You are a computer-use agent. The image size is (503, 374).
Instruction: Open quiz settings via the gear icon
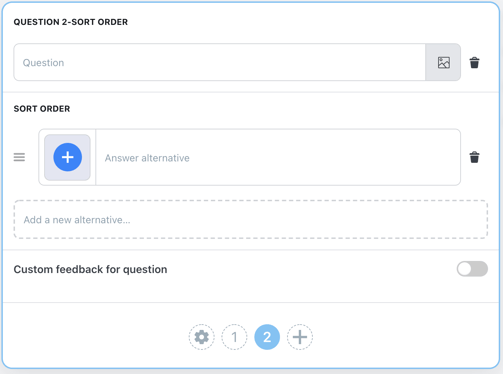(201, 337)
